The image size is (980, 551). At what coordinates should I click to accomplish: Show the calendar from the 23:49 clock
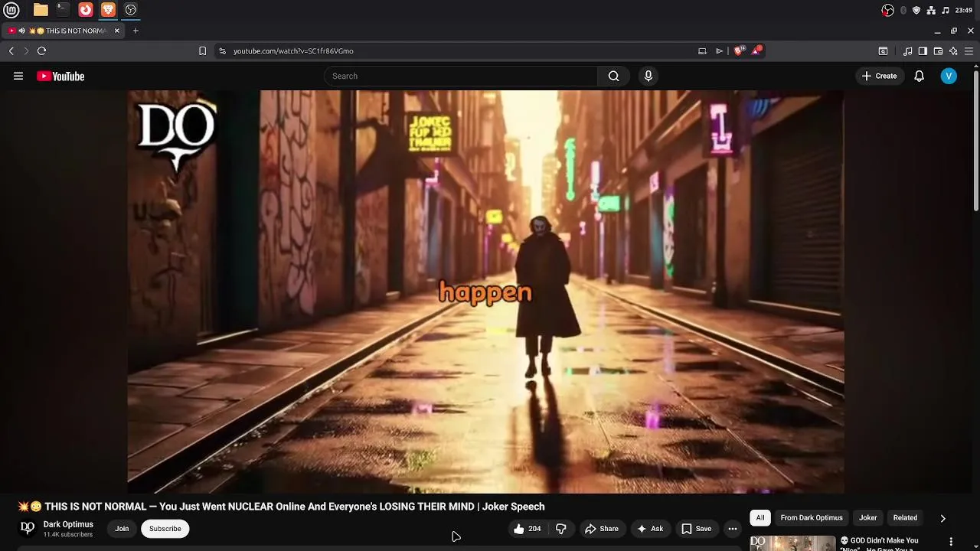click(x=964, y=10)
